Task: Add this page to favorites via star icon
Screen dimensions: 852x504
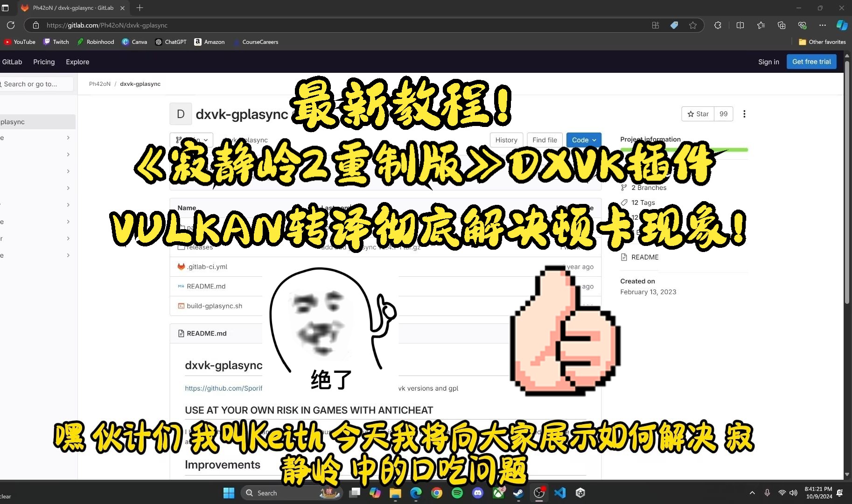Action: pyautogui.click(x=693, y=25)
